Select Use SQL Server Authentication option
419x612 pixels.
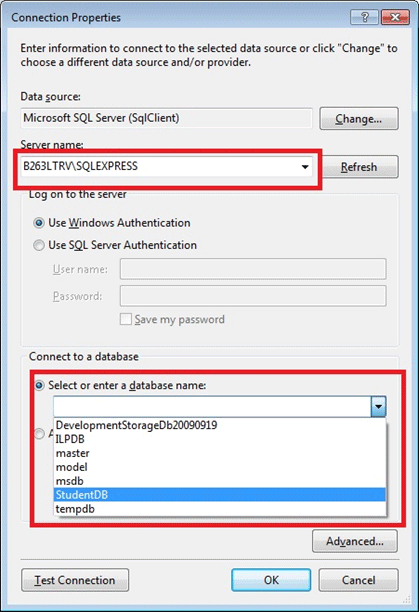(39, 245)
